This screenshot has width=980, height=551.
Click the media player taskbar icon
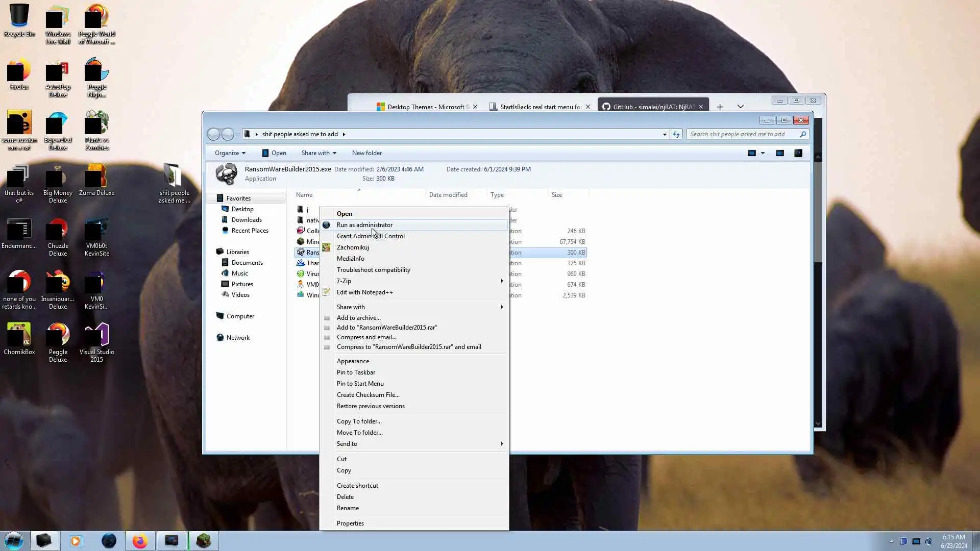coord(76,541)
